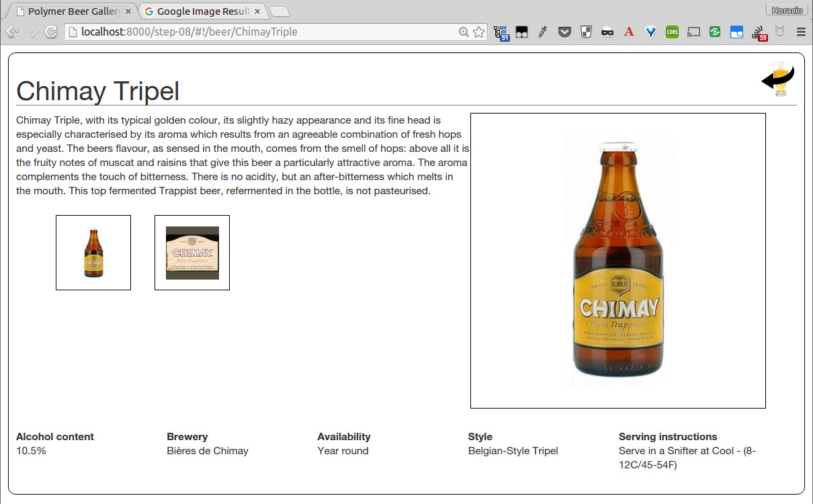813x504 pixels.
Task: Click the beer description paragraph
Action: [x=243, y=155]
